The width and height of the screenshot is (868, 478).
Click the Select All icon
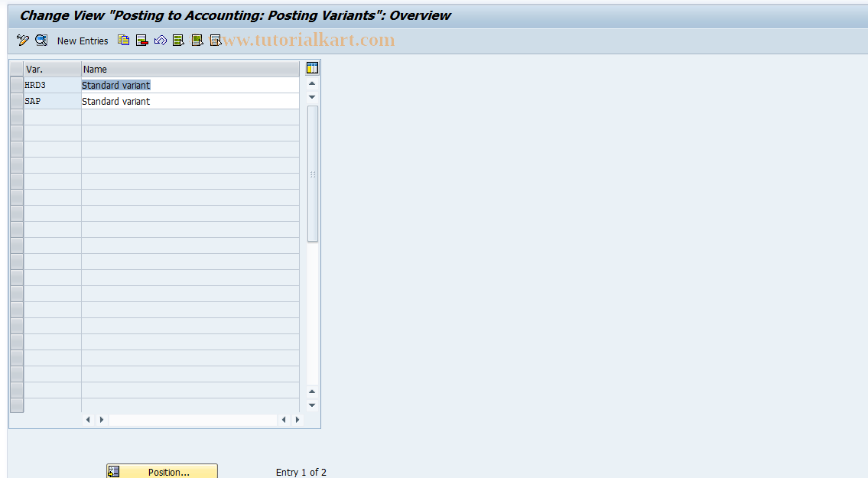(x=178, y=41)
